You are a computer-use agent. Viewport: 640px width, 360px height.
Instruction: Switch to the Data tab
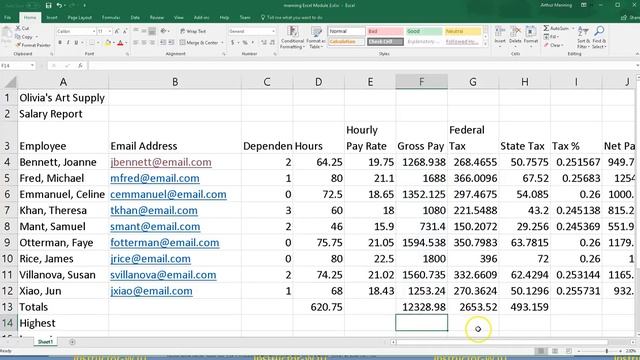[x=135, y=18]
